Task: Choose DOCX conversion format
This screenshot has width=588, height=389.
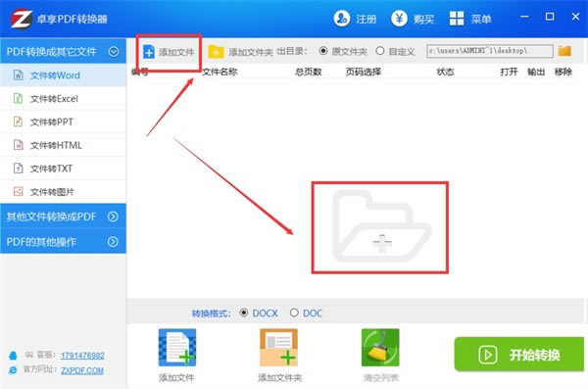Action: pos(259,313)
